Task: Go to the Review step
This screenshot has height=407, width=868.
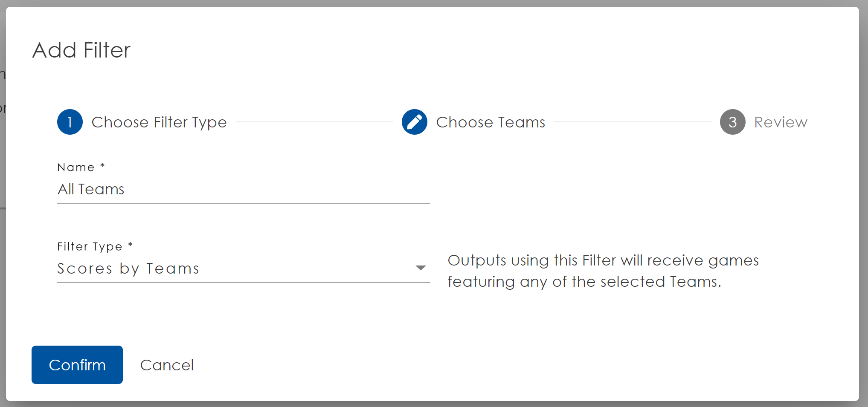Action: (x=781, y=122)
